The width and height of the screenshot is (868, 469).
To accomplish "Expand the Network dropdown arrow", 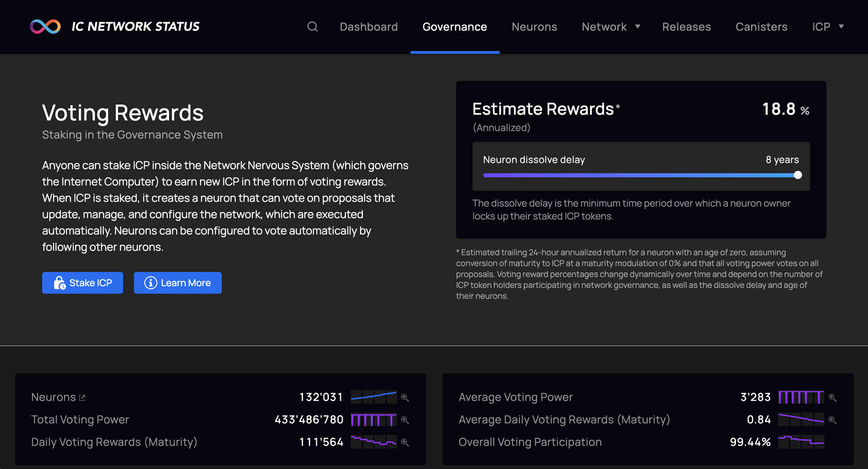I will click(x=638, y=27).
